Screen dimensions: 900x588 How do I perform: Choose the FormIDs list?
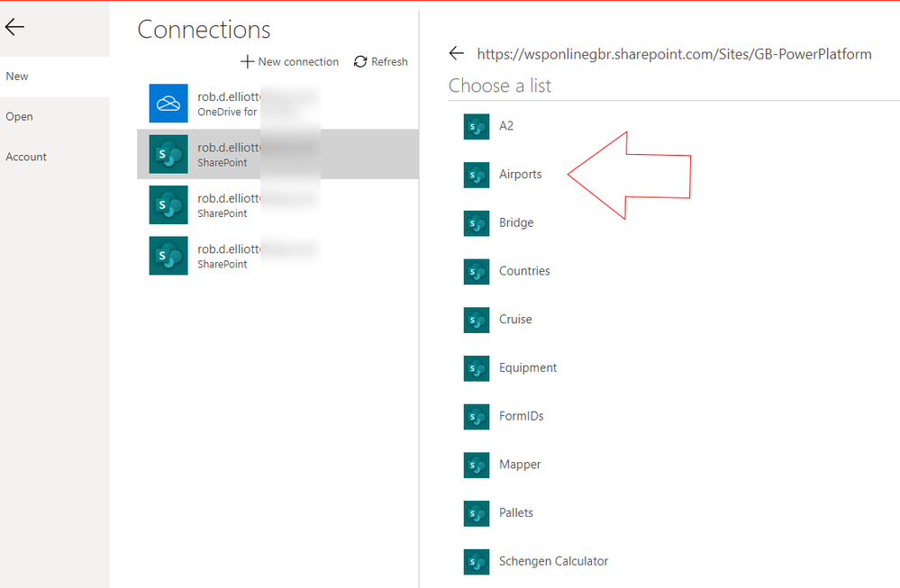522,416
